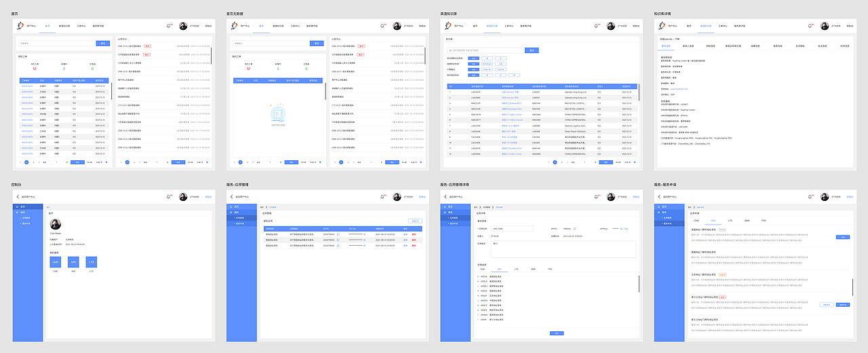The width and height of the screenshot is (868, 353).
Task: Select the LTS tab in 服务-应用管理详情 resource section
Action: (516, 269)
